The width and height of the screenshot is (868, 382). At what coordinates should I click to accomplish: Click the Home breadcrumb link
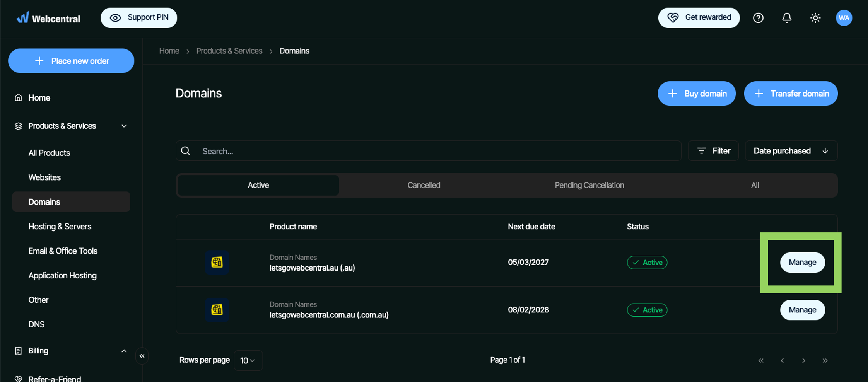pyautogui.click(x=169, y=51)
